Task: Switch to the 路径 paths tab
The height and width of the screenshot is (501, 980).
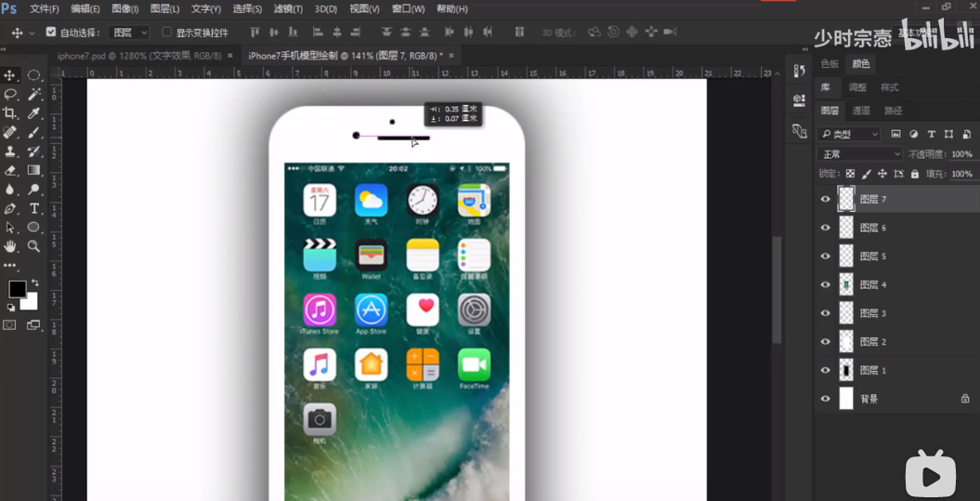Action: click(894, 111)
